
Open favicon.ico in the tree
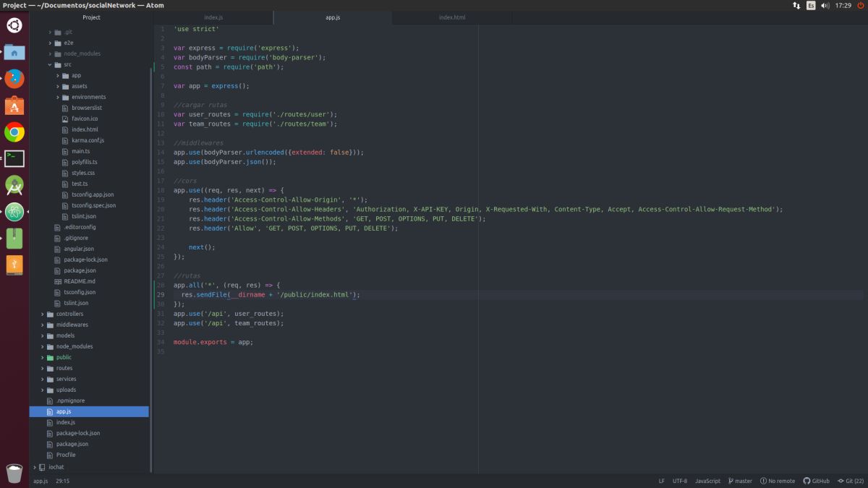click(85, 119)
